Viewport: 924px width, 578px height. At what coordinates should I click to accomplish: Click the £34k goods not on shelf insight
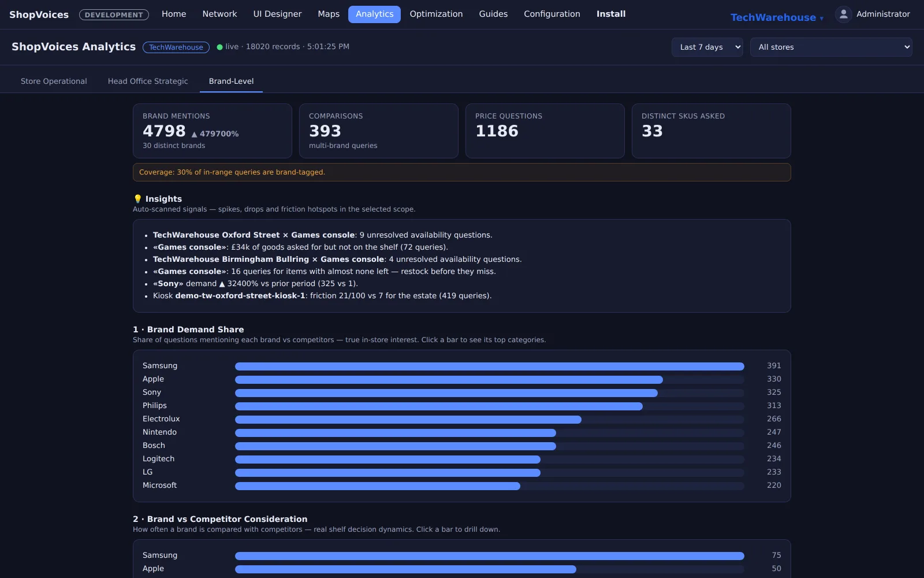pos(300,247)
